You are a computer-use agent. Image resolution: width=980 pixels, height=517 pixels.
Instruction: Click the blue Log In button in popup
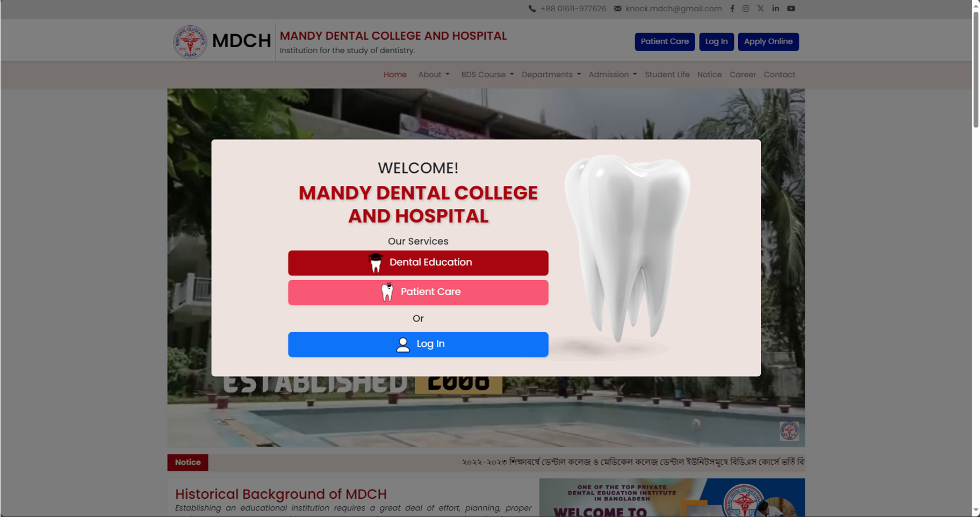click(418, 345)
